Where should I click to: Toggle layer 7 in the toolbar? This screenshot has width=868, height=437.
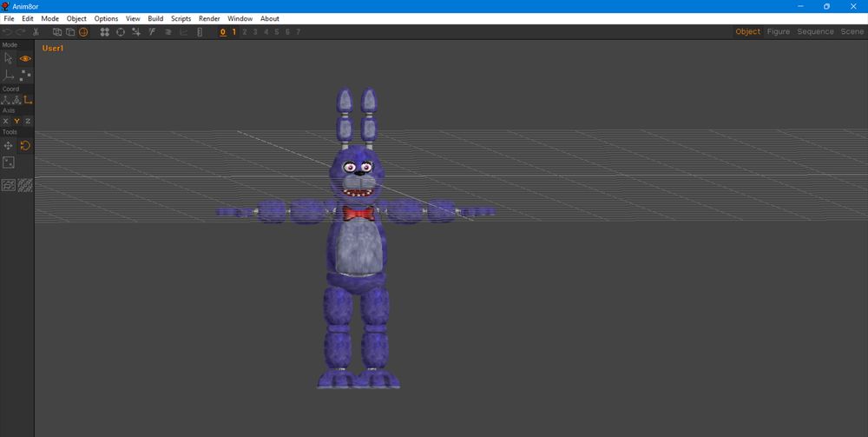pyautogui.click(x=298, y=32)
